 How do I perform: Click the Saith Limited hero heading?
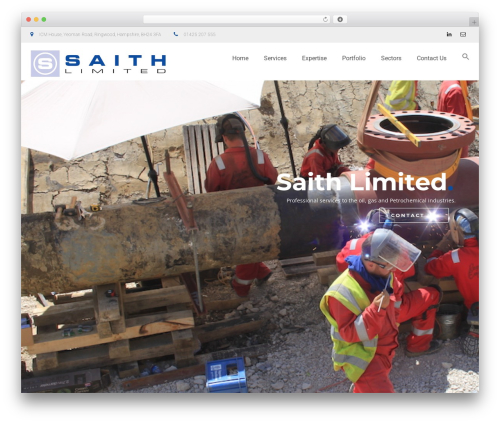coord(364,182)
